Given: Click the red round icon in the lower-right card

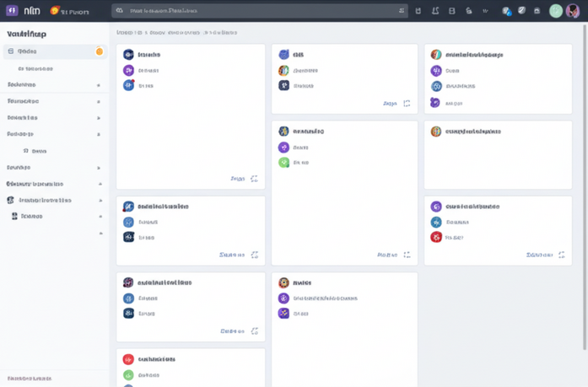Looking at the screenshot, I should point(436,237).
